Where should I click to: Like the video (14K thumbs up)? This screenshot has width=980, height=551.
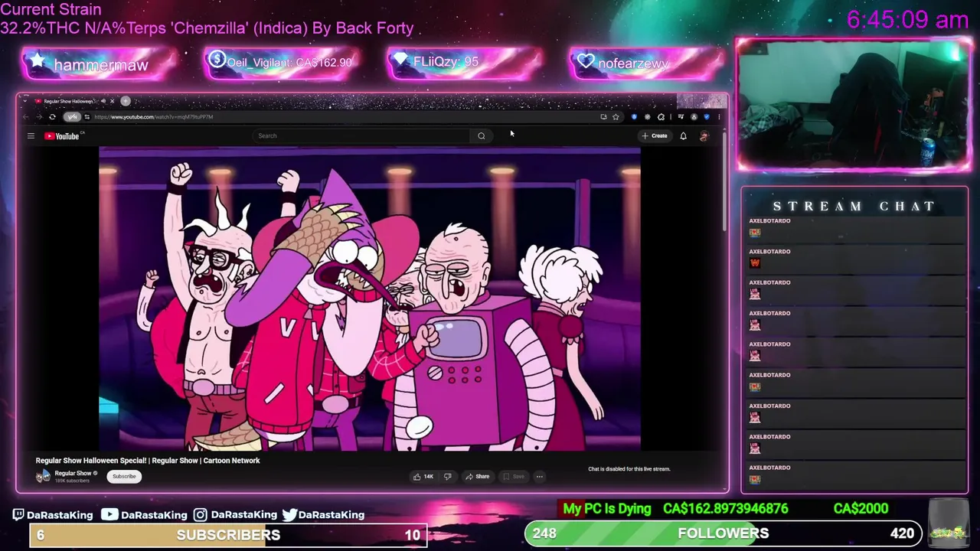point(423,477)
